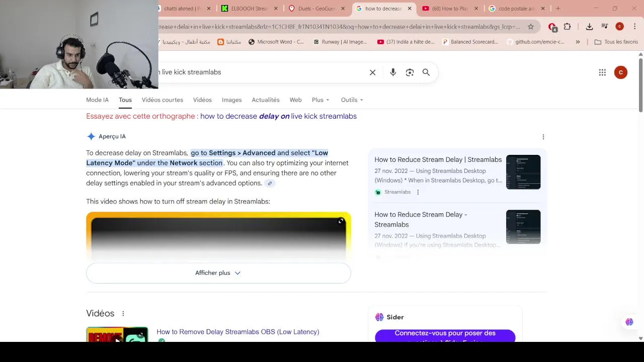The image size is (644, 362).
Task: Open 'How to Reduce Stream Delay - Streamlabs' result
Action: pyautogui.click(x=421, y=220)
